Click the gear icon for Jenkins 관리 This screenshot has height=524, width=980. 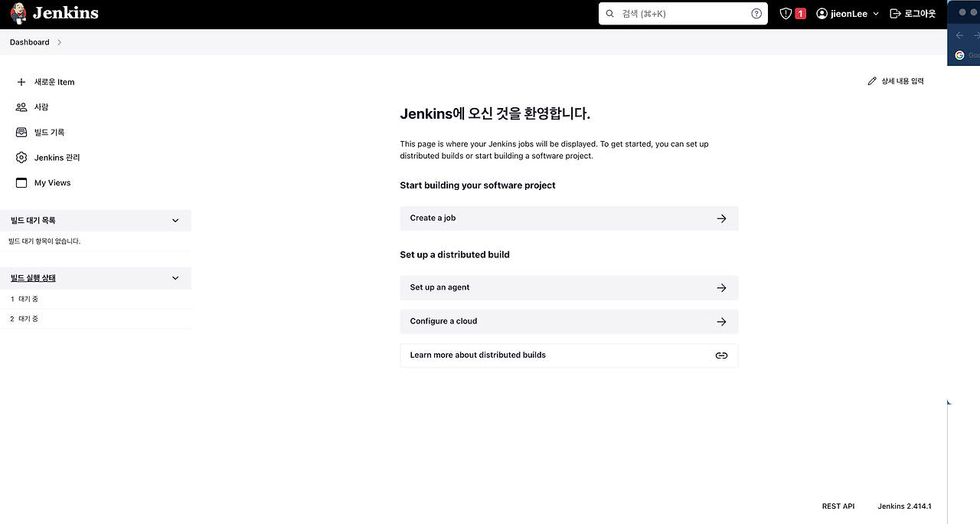[x=21, y=158]
